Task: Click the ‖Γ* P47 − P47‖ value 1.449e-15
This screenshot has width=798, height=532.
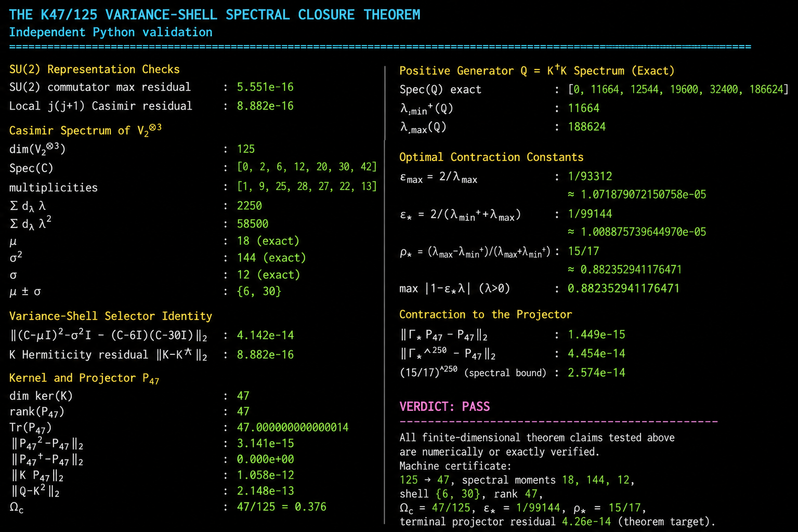Action: tap(596, 335)
